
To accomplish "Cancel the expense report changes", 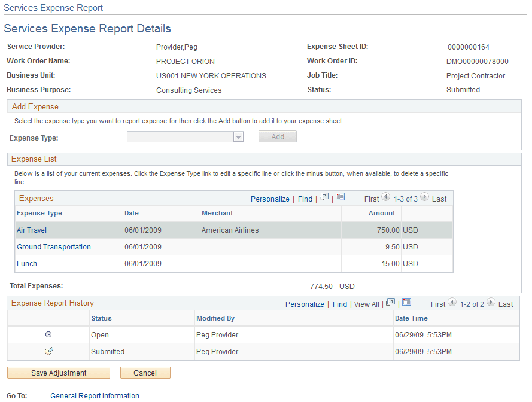I will click(x=145, y=372).
